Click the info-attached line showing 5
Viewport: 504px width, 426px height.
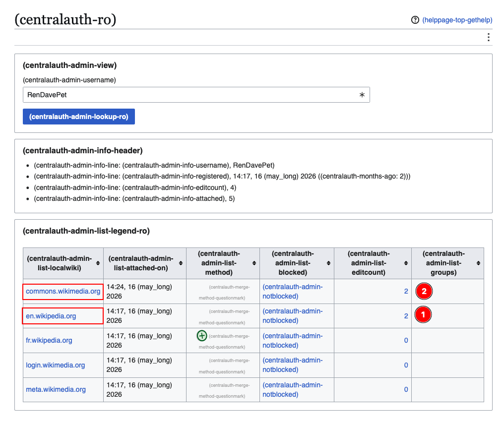(x=134, y=198)
